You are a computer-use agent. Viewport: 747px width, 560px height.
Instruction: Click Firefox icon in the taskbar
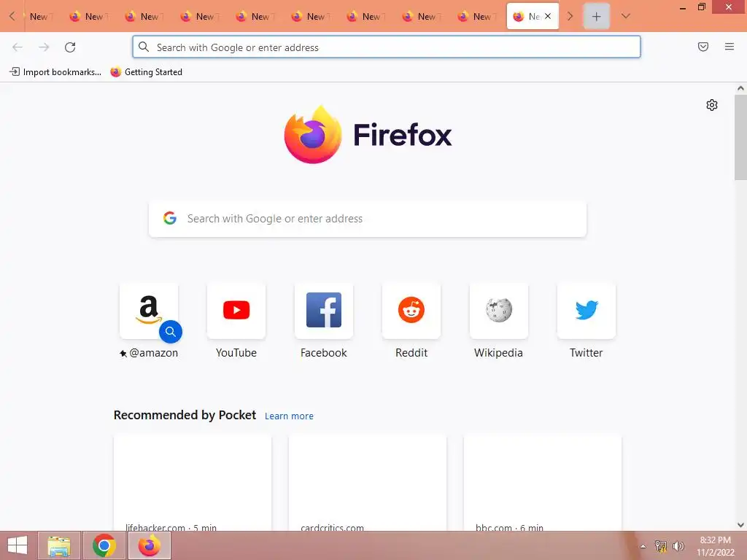click(x=150, y=545)
